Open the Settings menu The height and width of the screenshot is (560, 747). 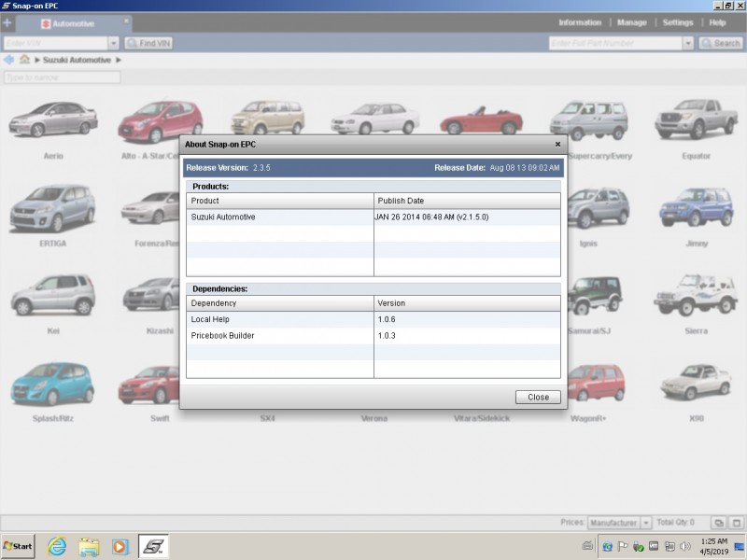[678, 22]
